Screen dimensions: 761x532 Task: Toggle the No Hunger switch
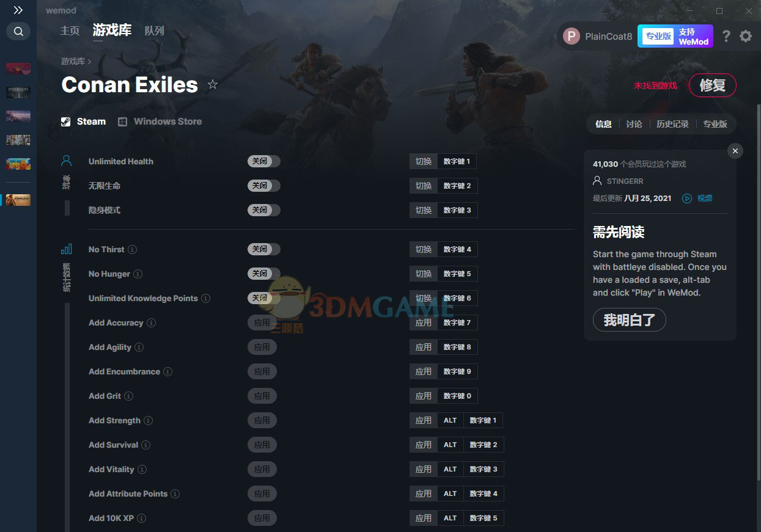264,274
